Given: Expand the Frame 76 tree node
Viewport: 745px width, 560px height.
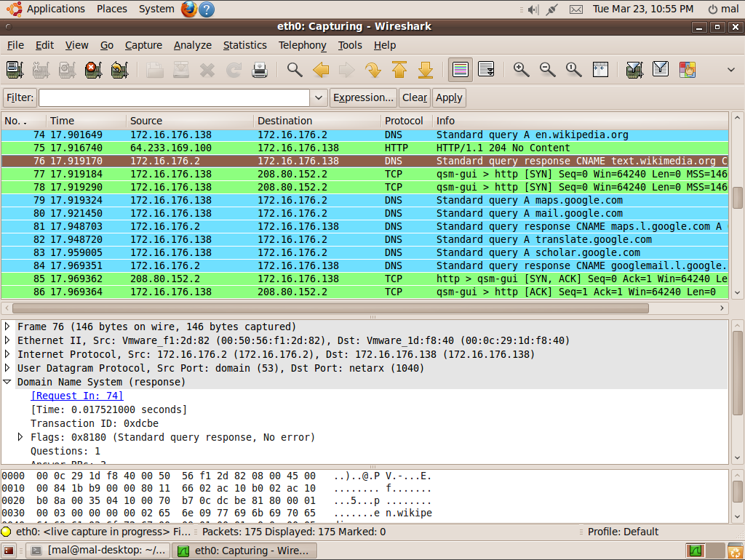Looking at the screenshot, I should pos(7,327).
